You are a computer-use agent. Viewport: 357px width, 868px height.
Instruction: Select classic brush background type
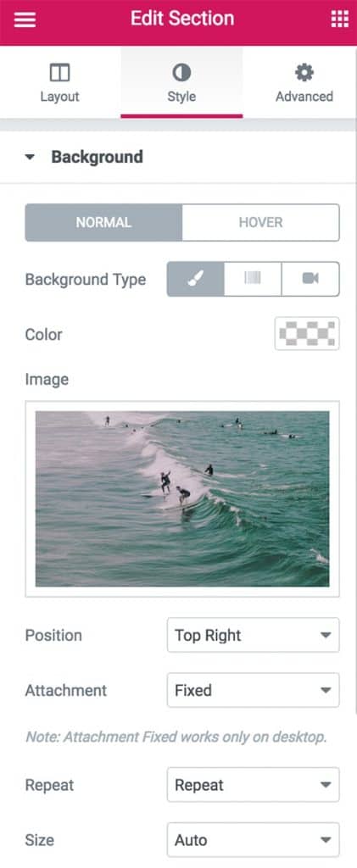click(x=195, y=279)
